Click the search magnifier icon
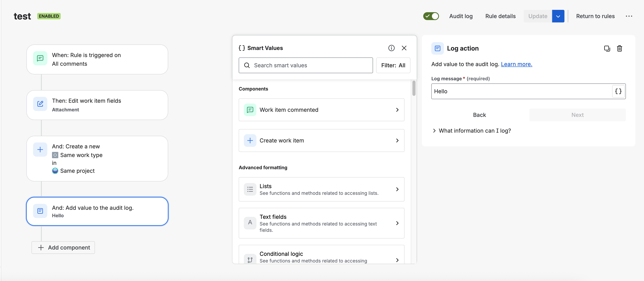Viewport: 644px width, 281px height. click(x=247, y=66)
